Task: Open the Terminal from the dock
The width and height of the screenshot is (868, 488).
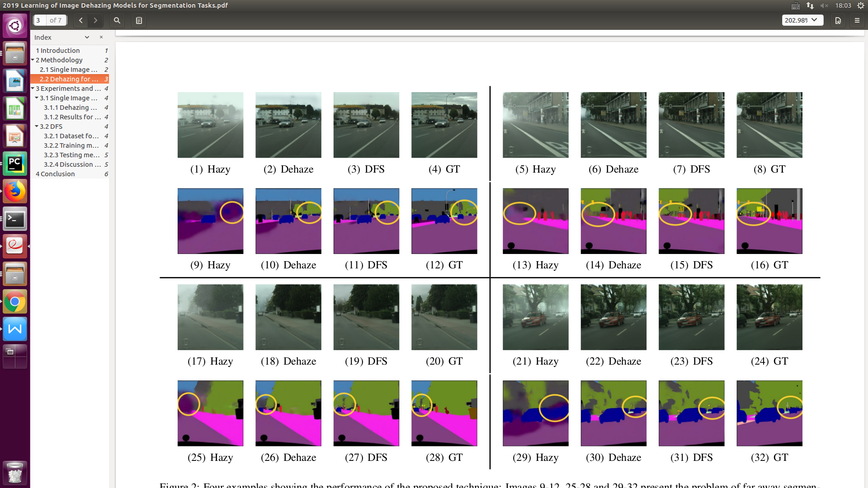Action: [x=15, y=219]
